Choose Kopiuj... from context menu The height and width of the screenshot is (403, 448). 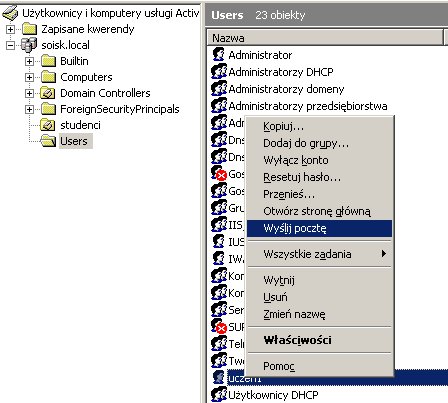point(319,126)
